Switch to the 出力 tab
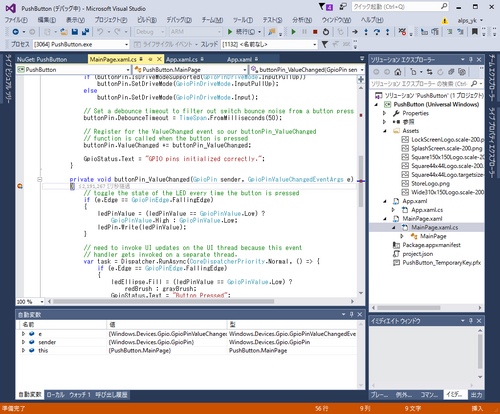The width and height of the screenshot is (500, 414). coord(476,395)
